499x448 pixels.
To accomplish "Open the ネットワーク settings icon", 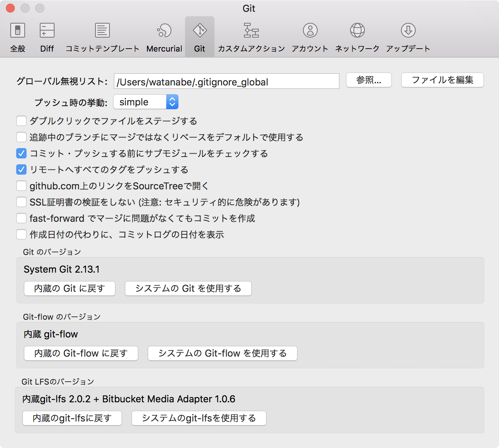I will click(x=357, y=35).
